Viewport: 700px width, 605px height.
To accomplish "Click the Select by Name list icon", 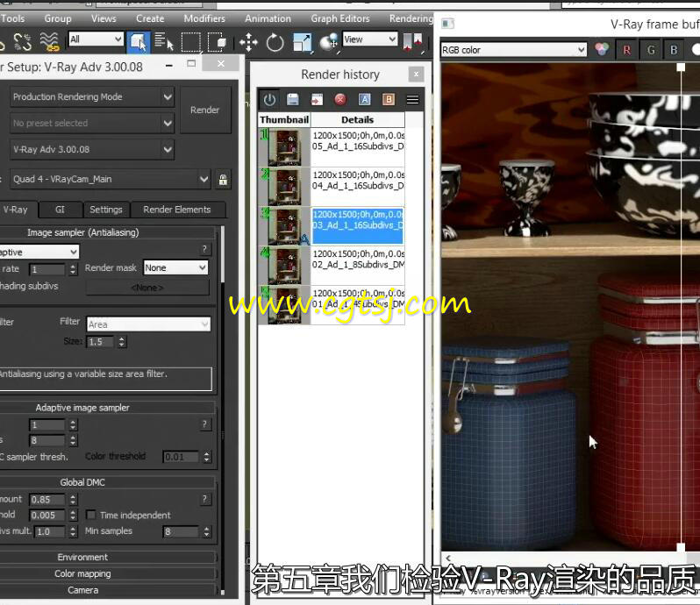I will (164, 42).
